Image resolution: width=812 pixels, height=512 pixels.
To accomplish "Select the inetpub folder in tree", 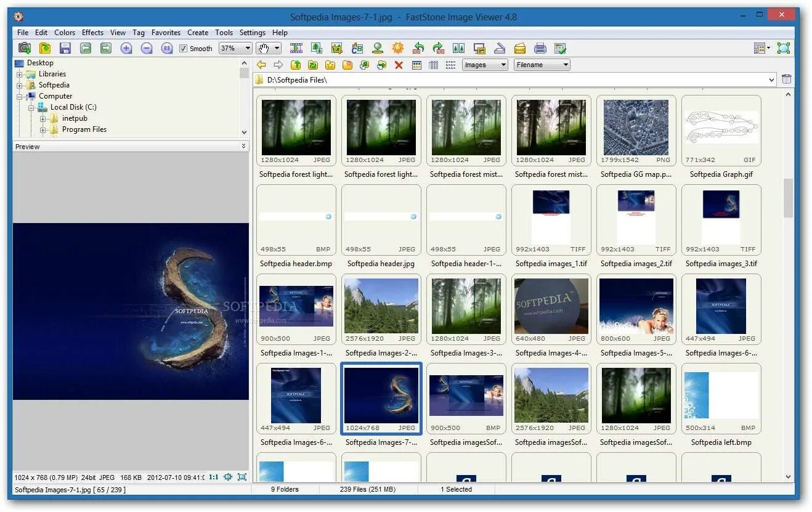I will [x=75, y=118].
